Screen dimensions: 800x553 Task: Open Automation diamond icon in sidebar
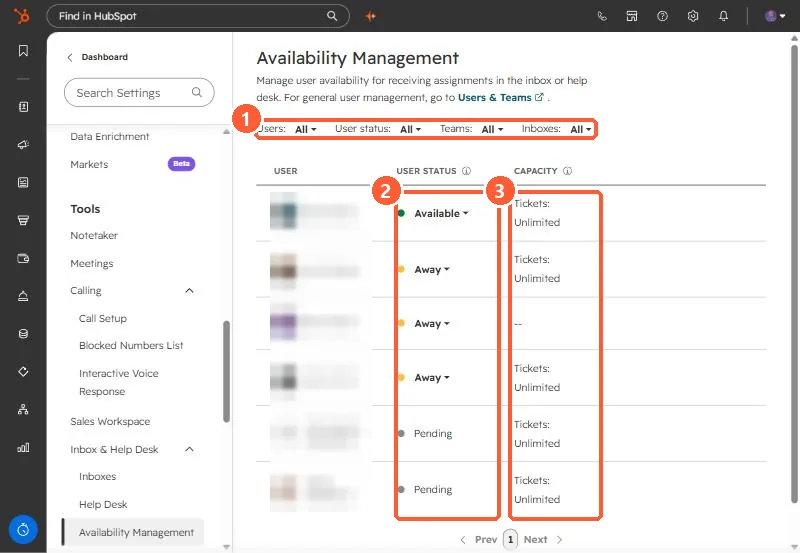coord(23,371)
